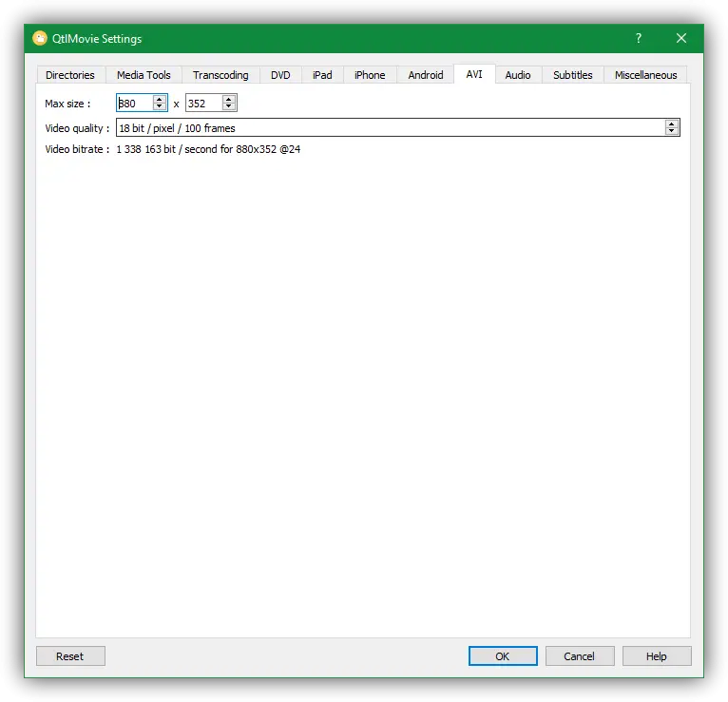Click the QtlMovie application icon in title bar
This screenshot has height=702, width=728.
coord(40,38)
